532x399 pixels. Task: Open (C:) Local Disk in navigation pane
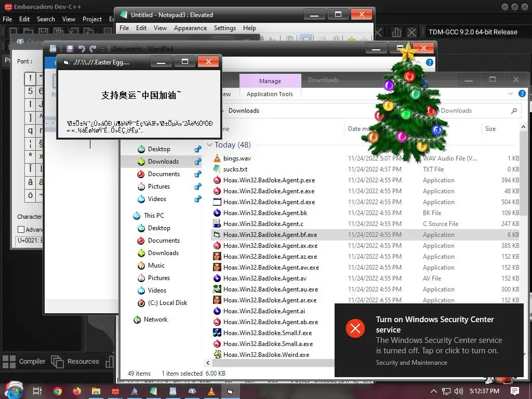click(x=167, y=303)
